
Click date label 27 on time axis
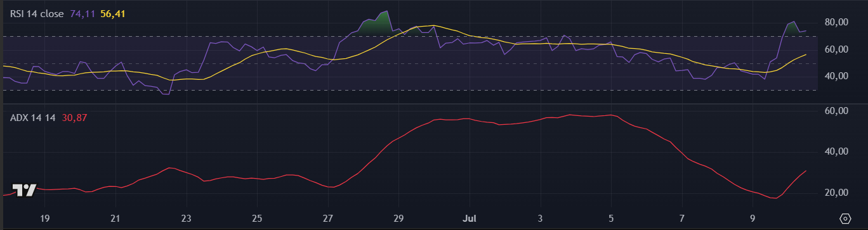tap(328, 219)
